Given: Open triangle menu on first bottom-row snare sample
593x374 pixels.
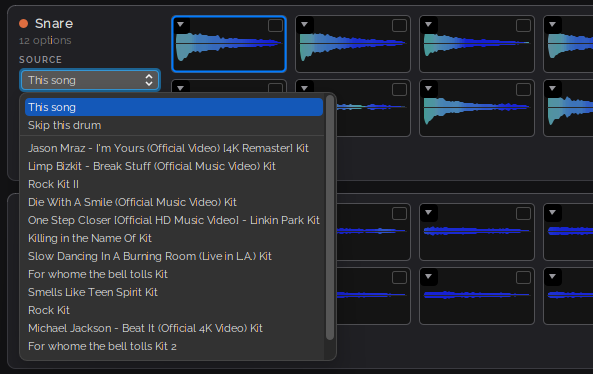Looking at the screenshot, I should [181, 88].
